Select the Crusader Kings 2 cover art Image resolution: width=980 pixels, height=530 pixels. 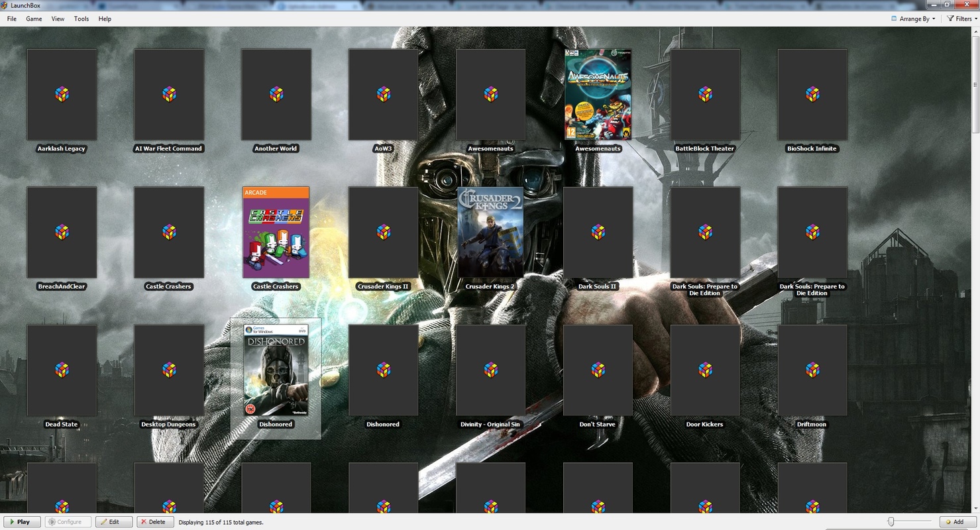[490, 232]
